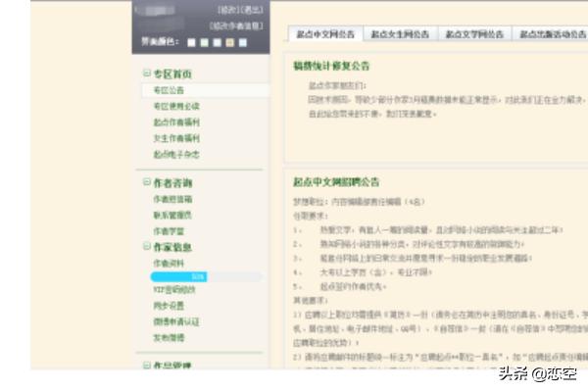
Task: Open 起点作者福利 in the sidebar
Action: (176, 122)
